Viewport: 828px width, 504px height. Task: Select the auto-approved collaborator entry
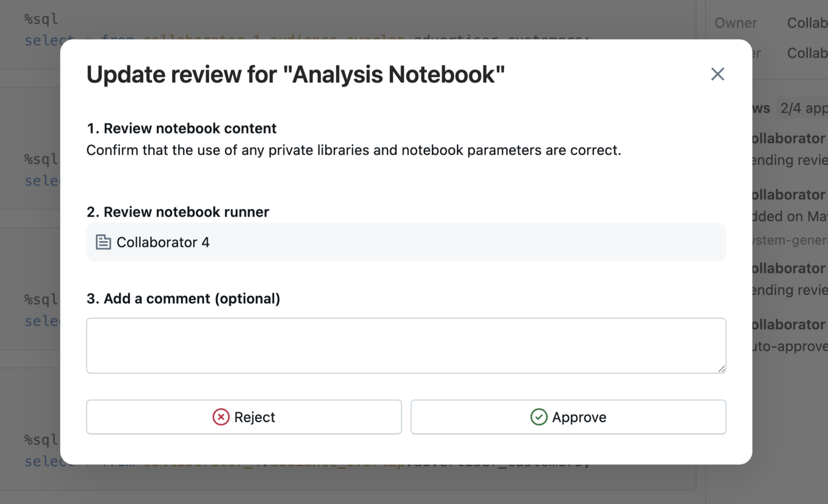[790, 335]
